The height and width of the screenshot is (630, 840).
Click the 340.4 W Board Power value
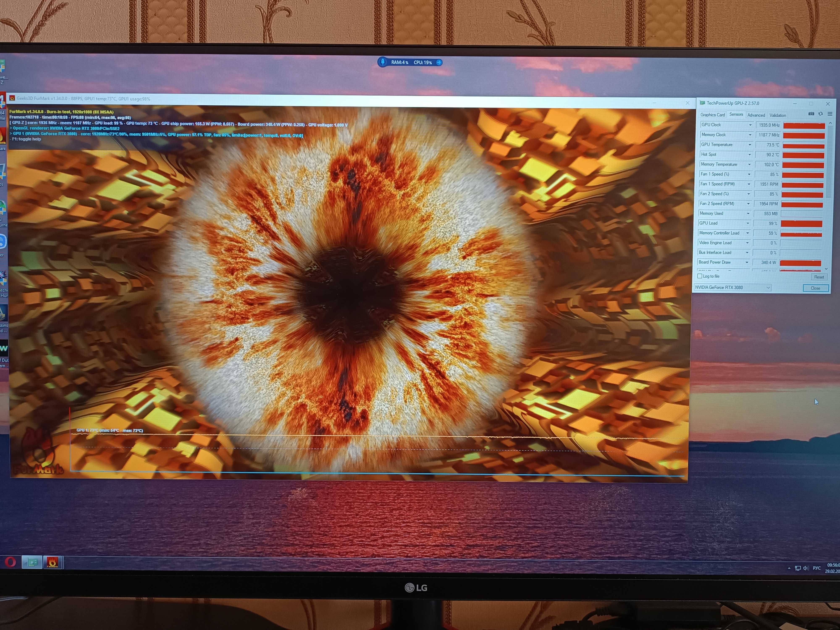[768, 262]
